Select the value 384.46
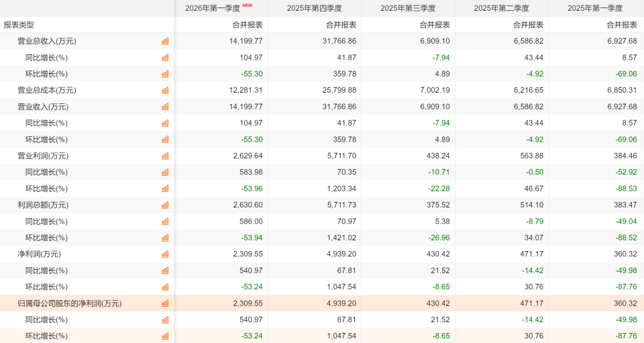644x343 pixels. point(625,156)
